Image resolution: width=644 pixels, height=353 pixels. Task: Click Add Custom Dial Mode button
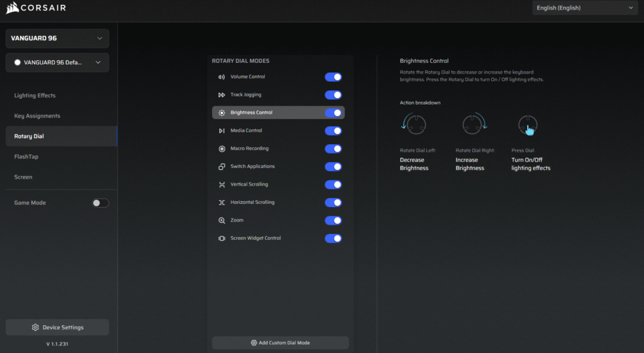click(280, 343)
